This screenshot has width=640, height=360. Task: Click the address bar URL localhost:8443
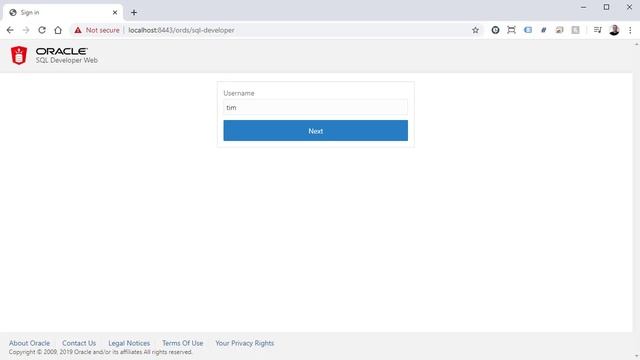(x=181, y=30)
